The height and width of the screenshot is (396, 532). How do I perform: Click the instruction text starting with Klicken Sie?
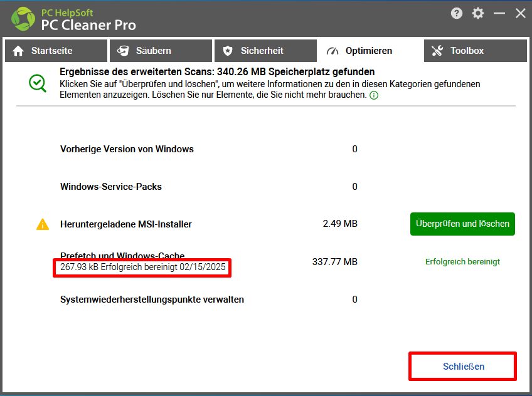(270, 90)
